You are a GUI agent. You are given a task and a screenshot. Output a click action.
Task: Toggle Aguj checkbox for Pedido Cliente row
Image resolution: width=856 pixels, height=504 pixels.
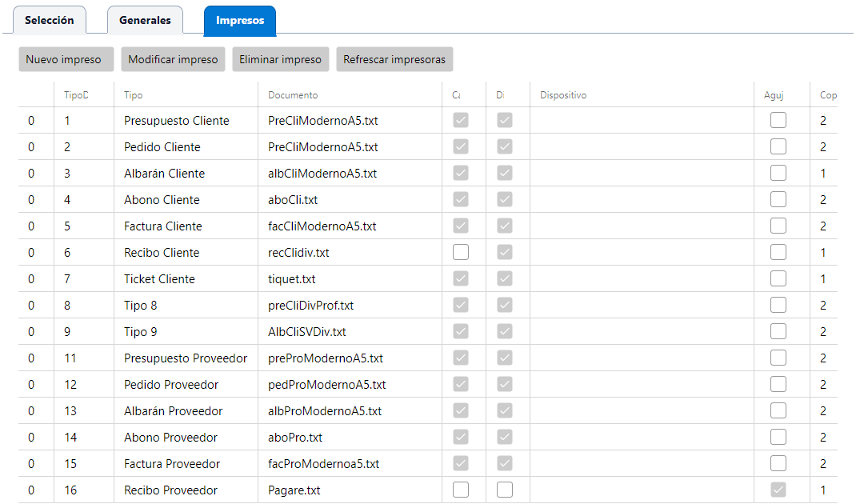click(778, 146)
